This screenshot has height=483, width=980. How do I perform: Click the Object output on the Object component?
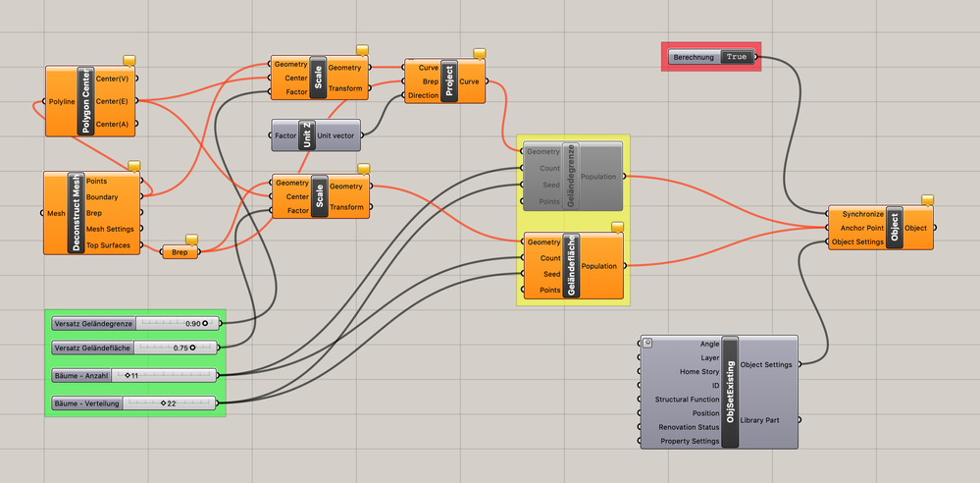click(x=915, y=228)
